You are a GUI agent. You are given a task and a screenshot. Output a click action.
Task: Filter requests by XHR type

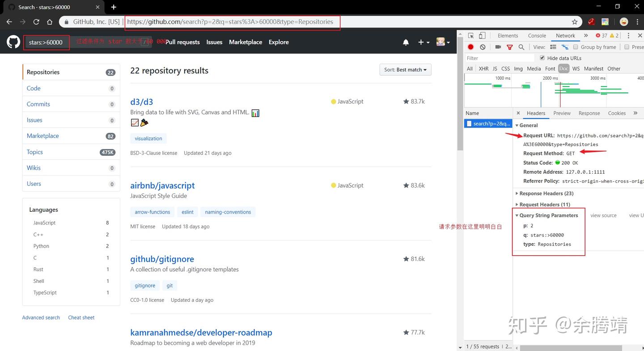[483, 68]
